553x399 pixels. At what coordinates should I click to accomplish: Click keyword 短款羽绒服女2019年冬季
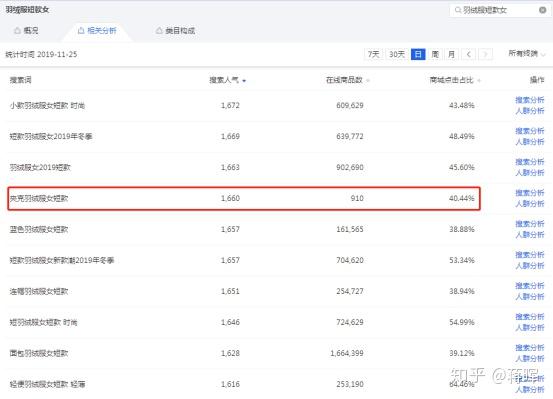pos(51,137)
